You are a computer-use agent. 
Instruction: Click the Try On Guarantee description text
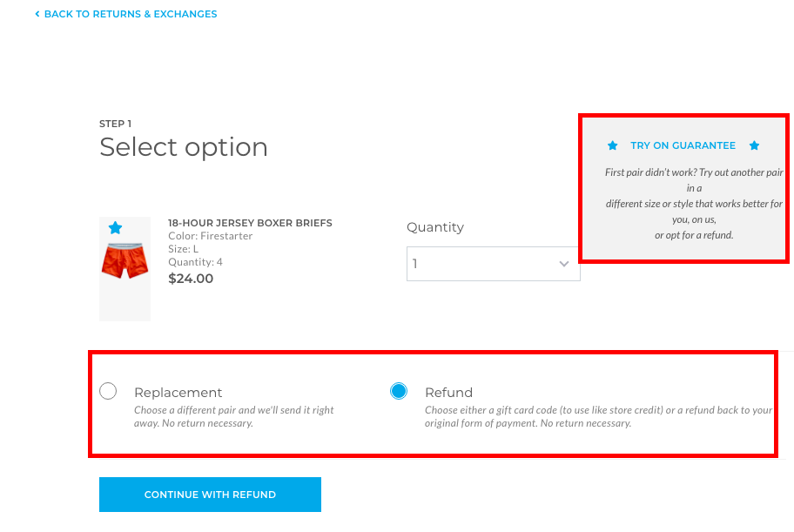[x=694, y=204]
